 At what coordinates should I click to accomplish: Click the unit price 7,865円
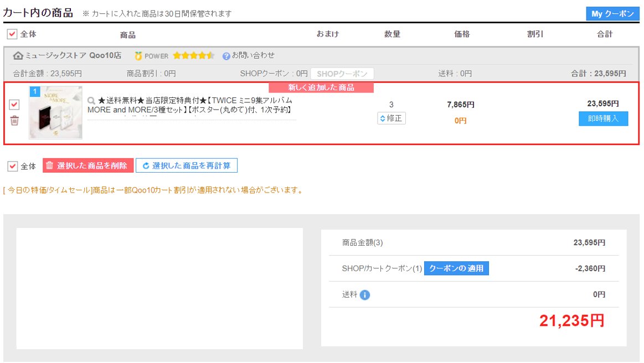point(460,105)
